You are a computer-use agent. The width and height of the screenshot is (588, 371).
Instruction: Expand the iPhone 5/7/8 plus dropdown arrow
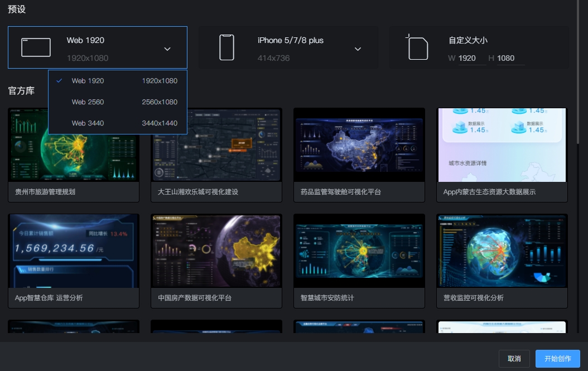(358, 49)
